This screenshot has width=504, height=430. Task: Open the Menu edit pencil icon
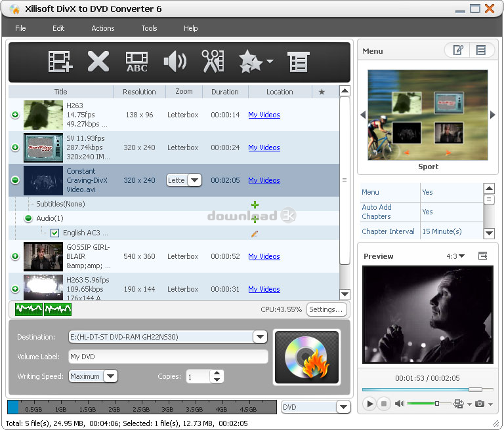[457, 50]
